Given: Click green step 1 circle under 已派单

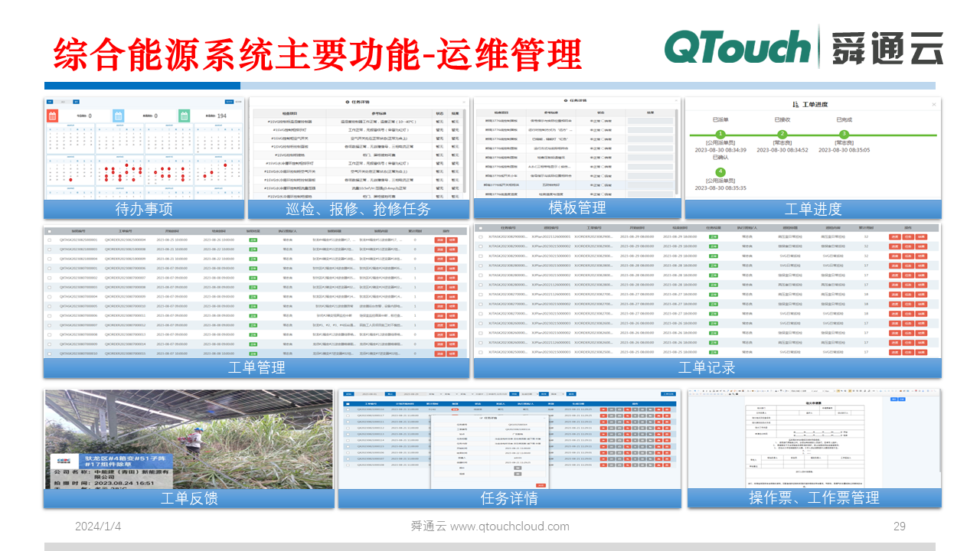Looking at the screenshot, I should pos(720,134).
